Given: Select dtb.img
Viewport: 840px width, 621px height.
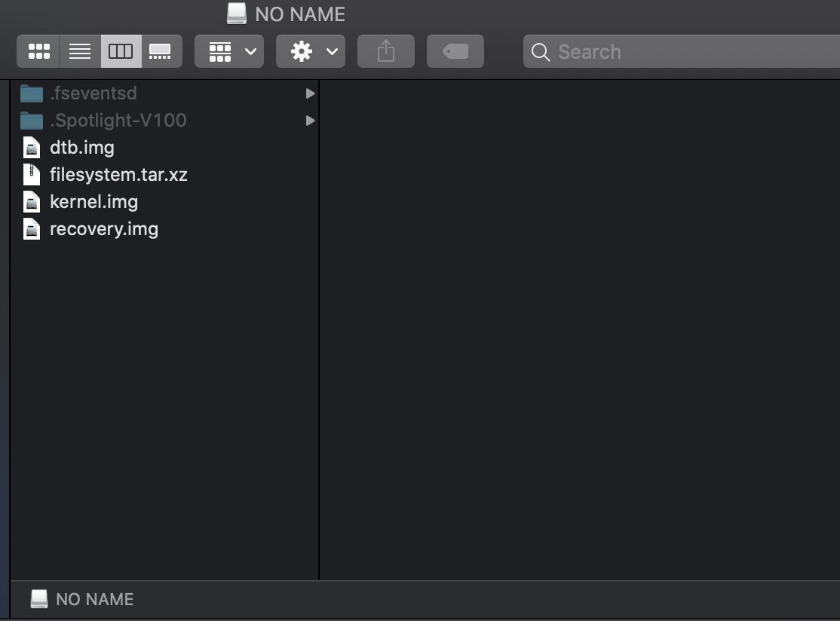Looking at the screenshot, I should pos(82,147).
